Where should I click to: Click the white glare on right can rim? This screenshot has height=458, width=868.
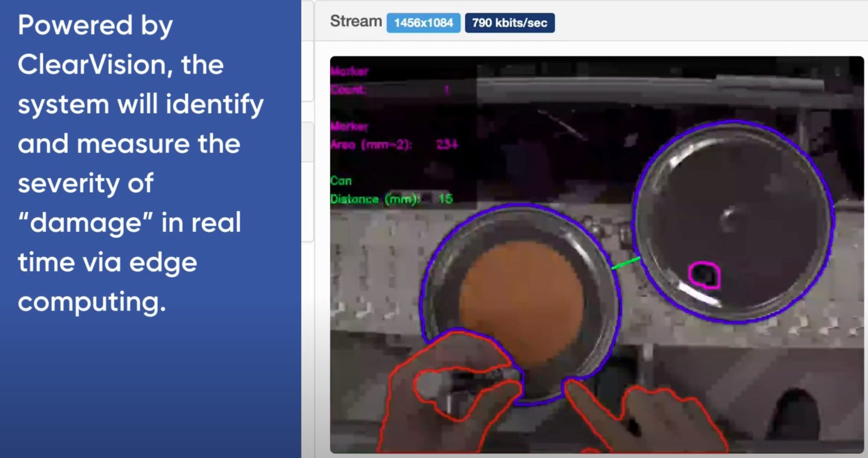pos(698,296)
